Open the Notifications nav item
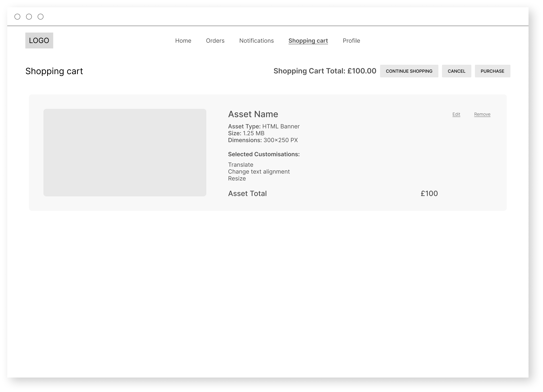Image resolution: width=543 pixels, height=392 pixels. 256,41
